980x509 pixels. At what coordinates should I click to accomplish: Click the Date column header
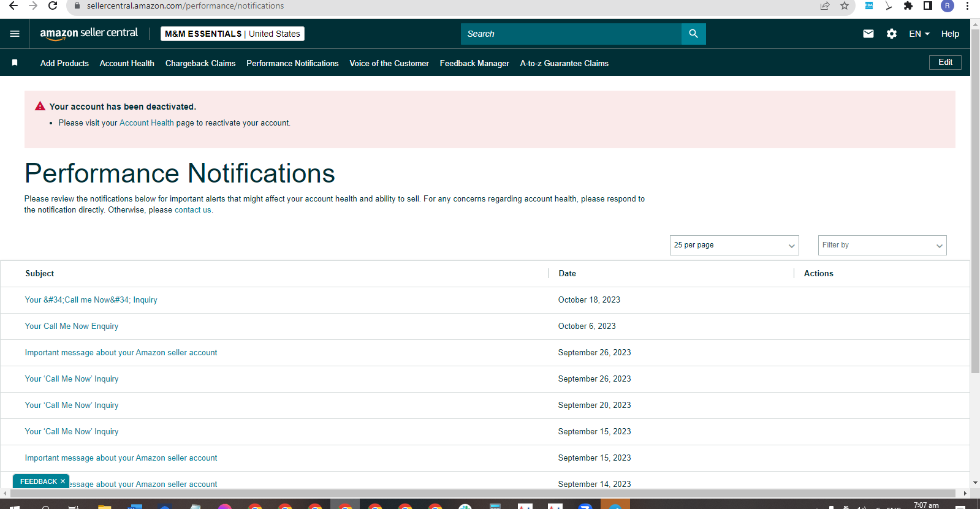click(x=567, y=273)
